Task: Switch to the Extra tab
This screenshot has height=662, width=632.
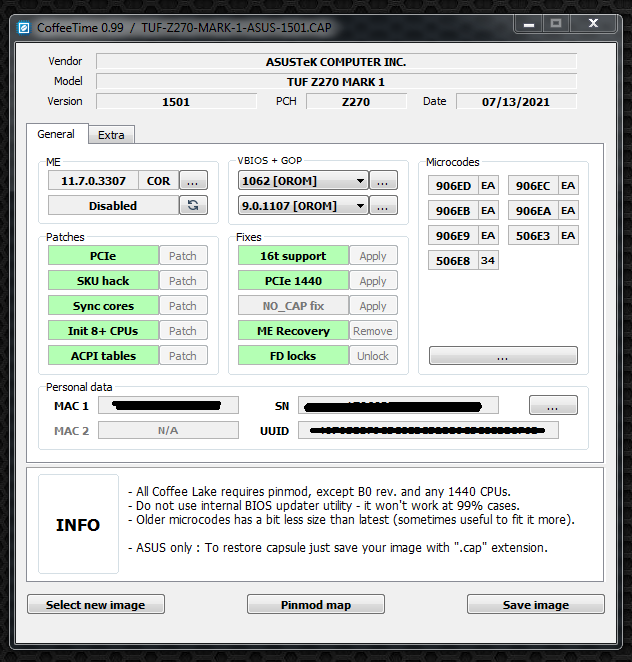Action: [111, 135]
